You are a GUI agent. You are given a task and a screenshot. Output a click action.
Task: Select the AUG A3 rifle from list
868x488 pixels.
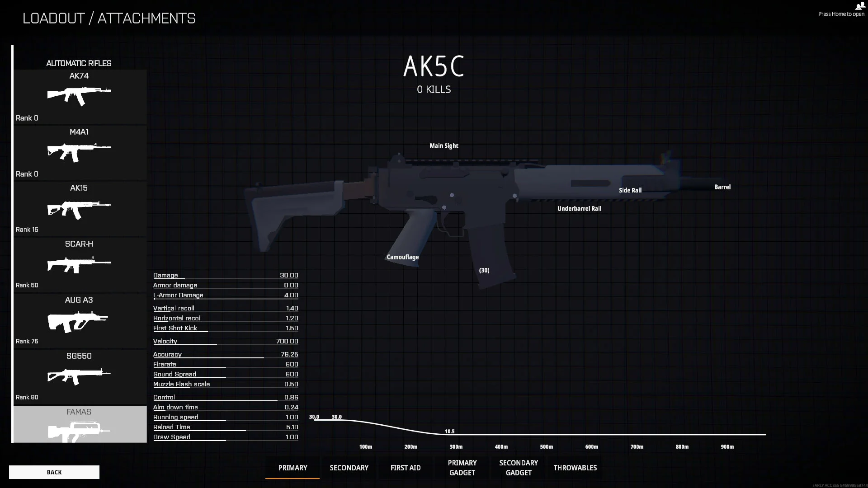[x=79, y=319]
